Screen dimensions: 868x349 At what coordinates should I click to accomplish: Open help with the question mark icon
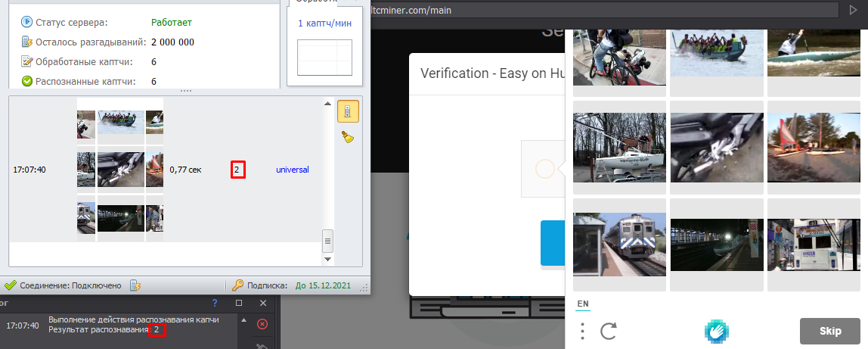coord(215,303)
